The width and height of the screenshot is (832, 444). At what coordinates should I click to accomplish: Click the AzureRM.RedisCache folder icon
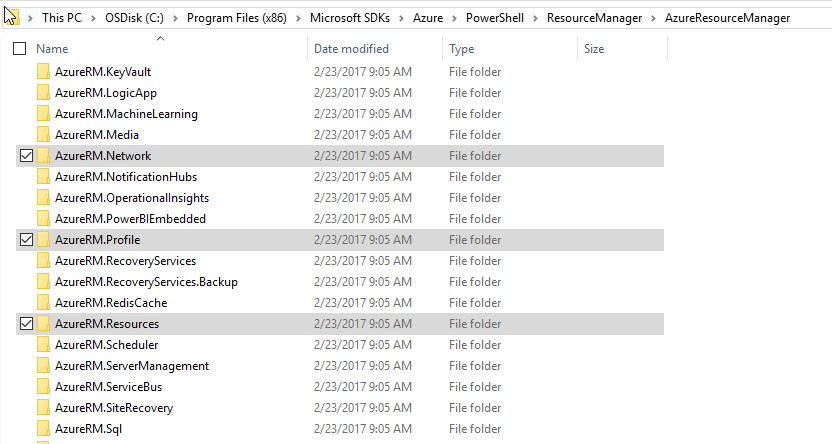[43, 303]
